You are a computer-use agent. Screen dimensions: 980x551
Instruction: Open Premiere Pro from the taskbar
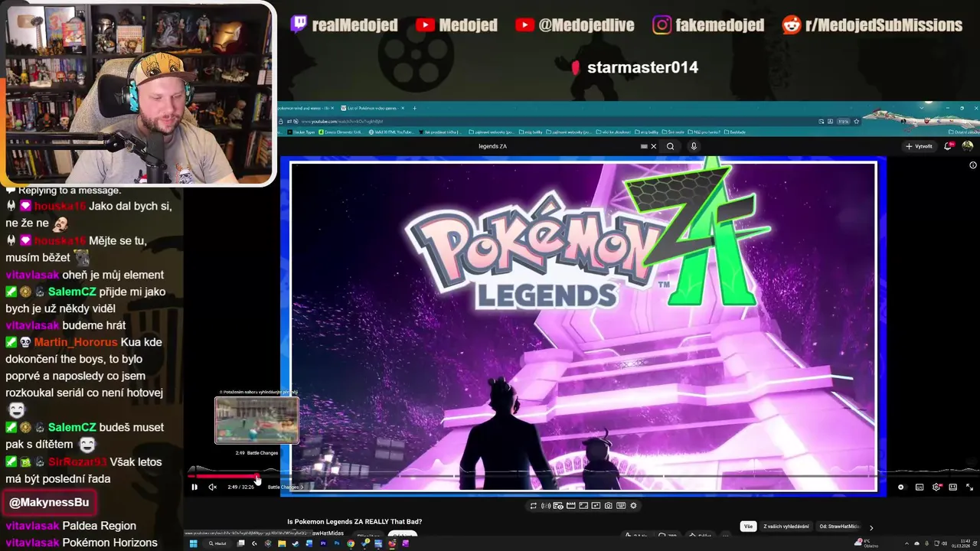click(x=323, y=543)
